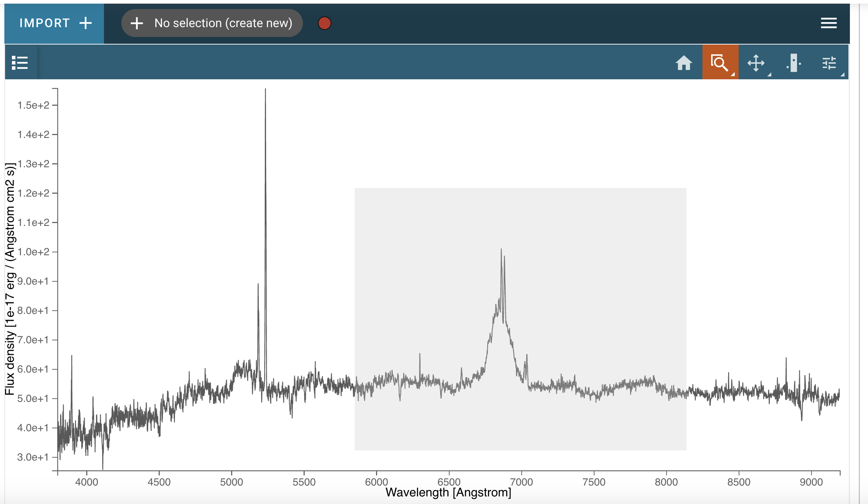Screen dimensions: 868x504
Task: Click the 7000 tick label on the wavelength axis
Action: 521,482
